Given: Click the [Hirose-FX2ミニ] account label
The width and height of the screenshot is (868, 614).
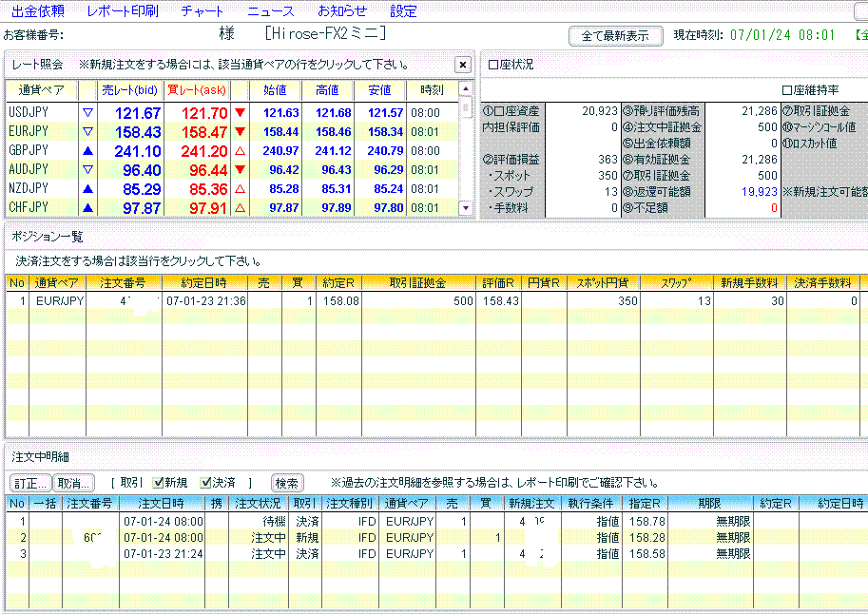Looking at the screenshot, I should pos(325,33).
